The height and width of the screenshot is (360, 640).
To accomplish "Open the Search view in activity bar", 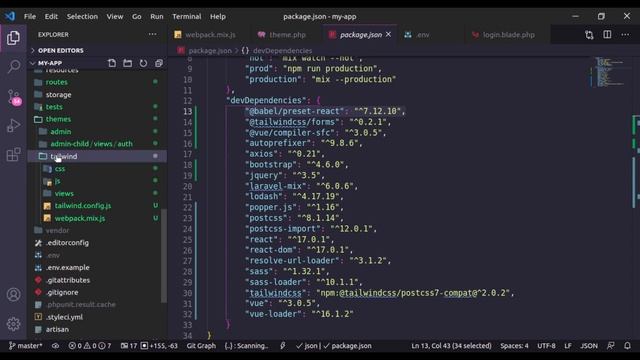I will [x=13, y=67].
